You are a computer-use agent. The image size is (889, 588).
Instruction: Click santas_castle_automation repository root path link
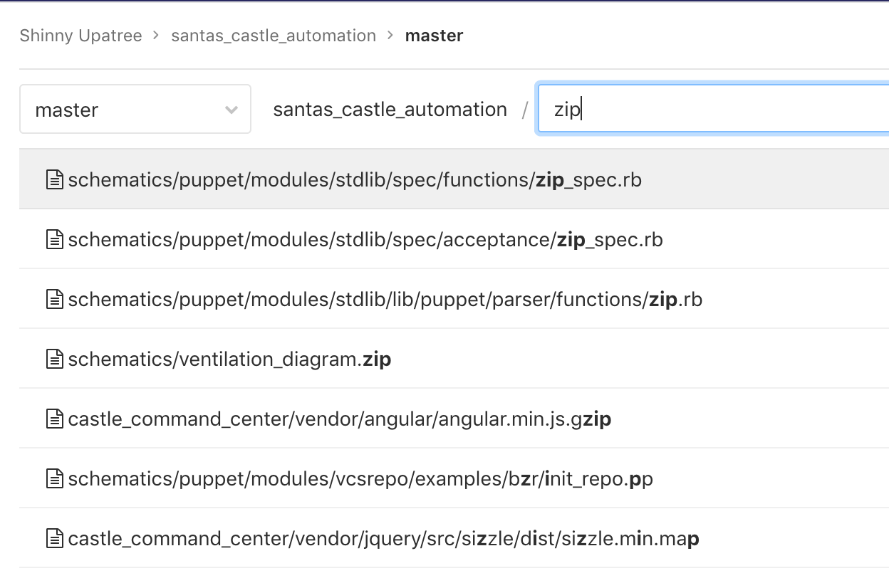point(390,110)
